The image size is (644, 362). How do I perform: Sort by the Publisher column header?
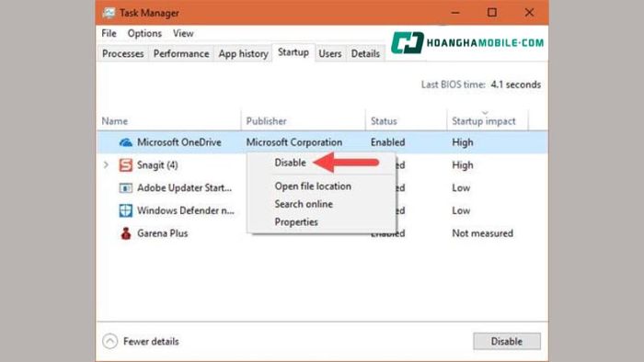tap(266, 121)
